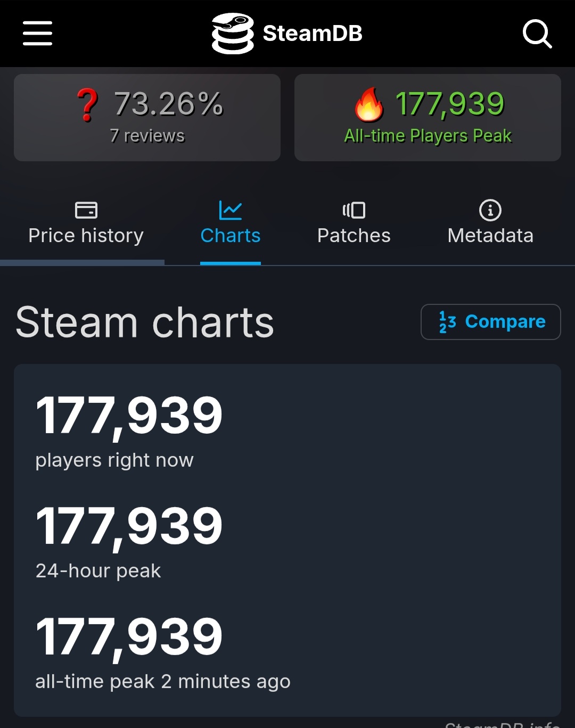
Task: Click the 177,939 players right now figure
Action: click(x=129, y=416)
